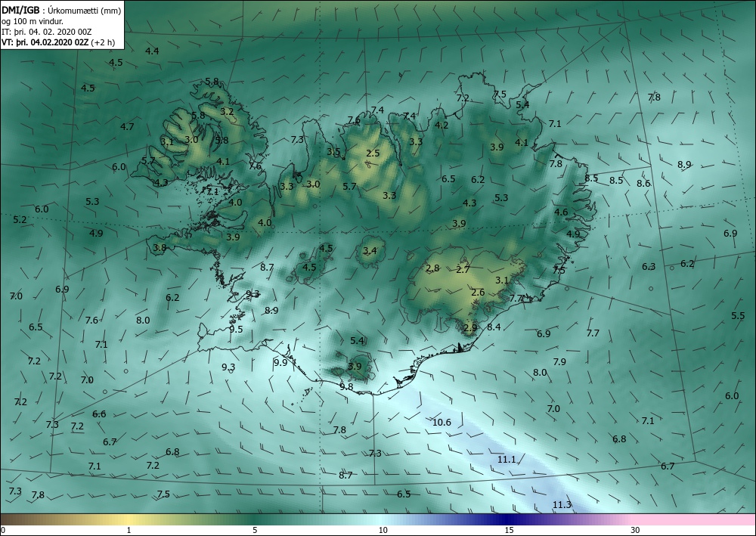
Task: Click the map value '3.4'
Action: (x=370, y=250)
